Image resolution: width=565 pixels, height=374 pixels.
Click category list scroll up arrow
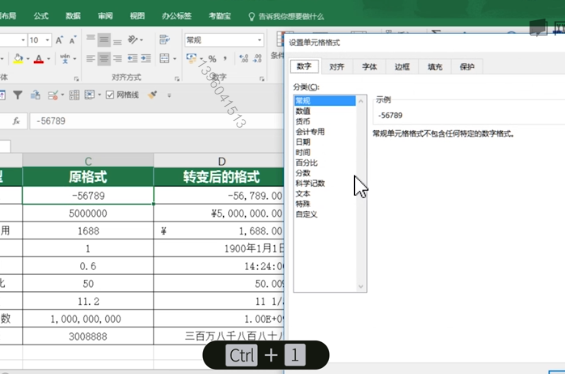[361, 101]
